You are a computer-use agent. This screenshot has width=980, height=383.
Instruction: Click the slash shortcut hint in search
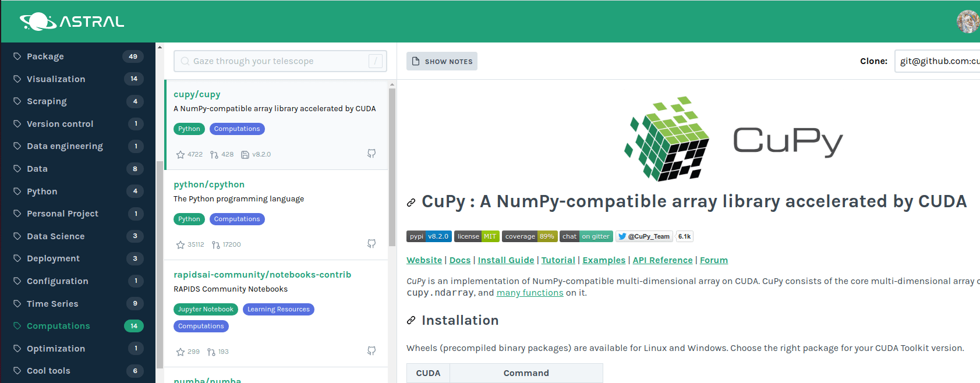(x=376, y=61)
